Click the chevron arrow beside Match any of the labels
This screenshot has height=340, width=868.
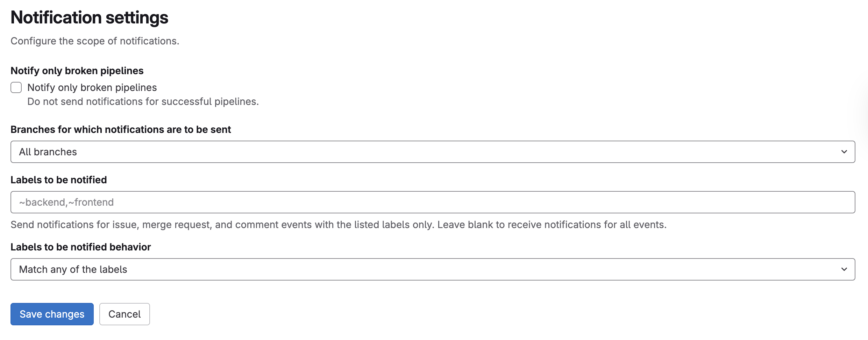(x=844, y=269)
